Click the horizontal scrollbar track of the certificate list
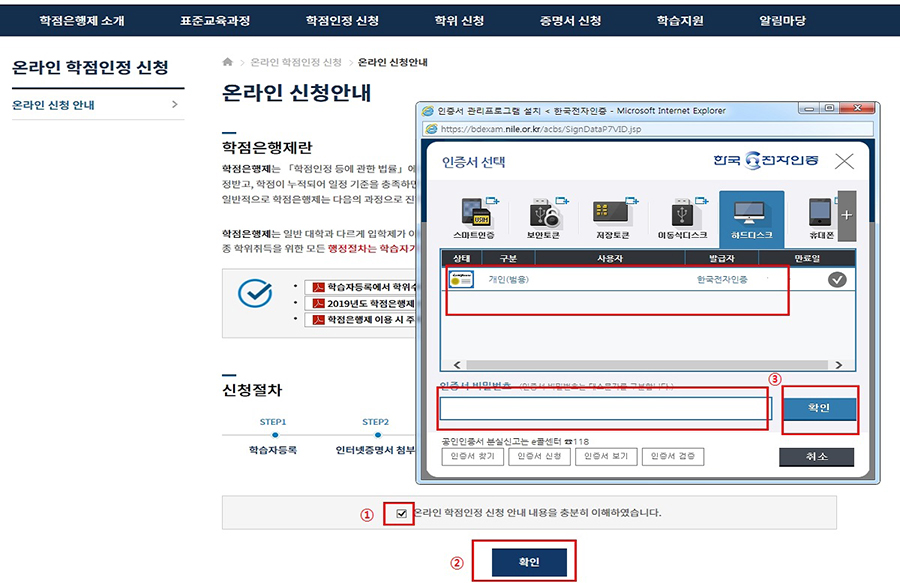The height and width of the screenshot is (583, 900). (647, 365)
